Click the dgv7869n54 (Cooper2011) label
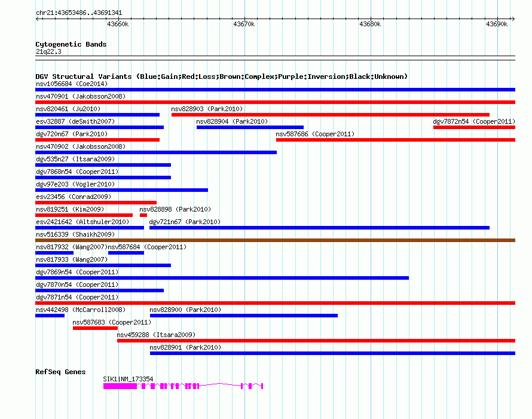The height and width of the screenshot is (419, 532). pos(77,272)
